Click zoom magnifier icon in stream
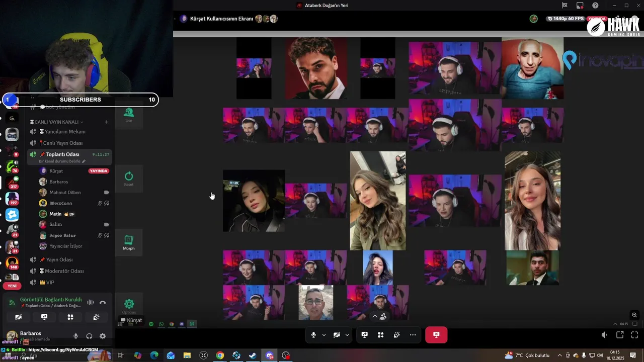644x362 pixels. point(634,315)
